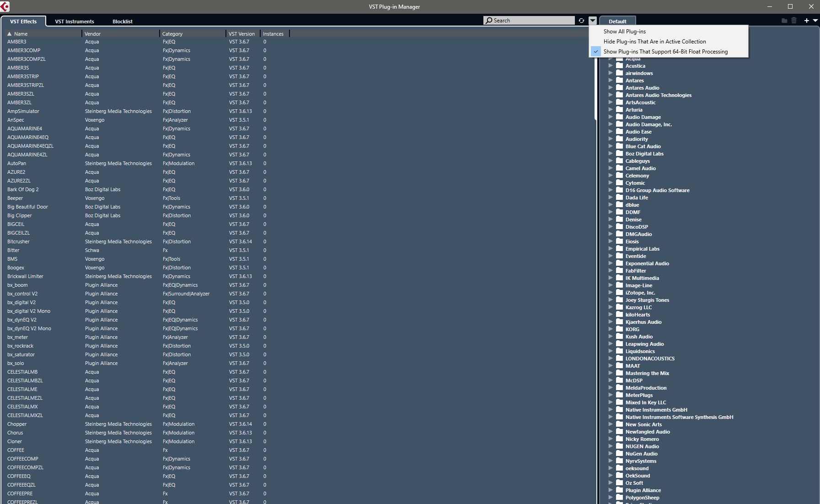Click the Liquidsonics folder icon

[x=620, y=351]
